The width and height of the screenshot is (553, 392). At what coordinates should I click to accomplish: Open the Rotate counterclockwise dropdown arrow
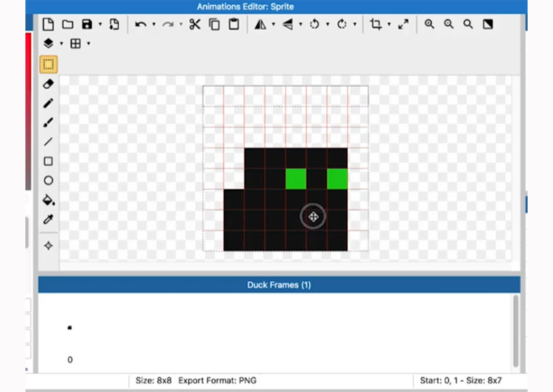pos(328,25)
